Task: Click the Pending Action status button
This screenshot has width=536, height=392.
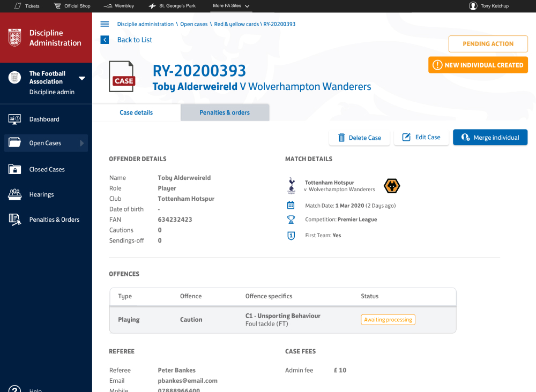Action: tap(488, 44)
